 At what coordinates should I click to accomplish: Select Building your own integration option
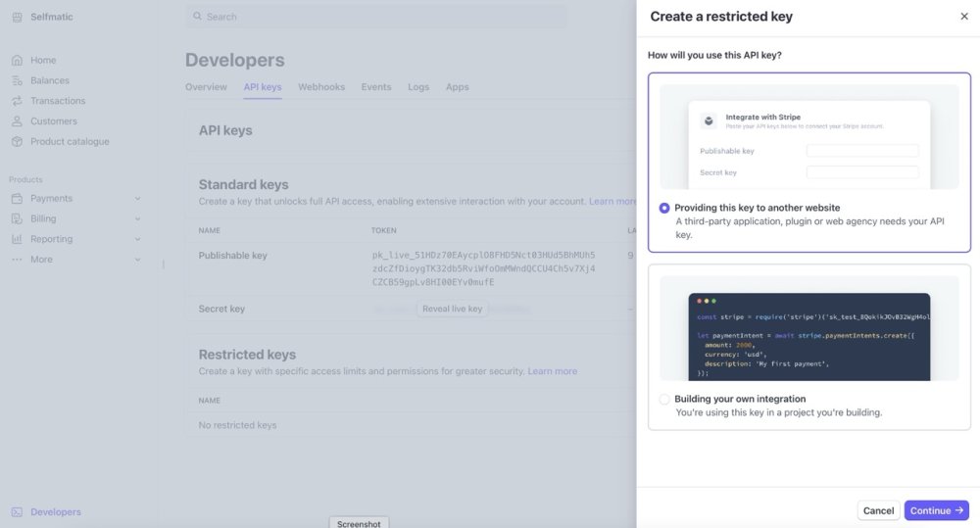(664, 400)
